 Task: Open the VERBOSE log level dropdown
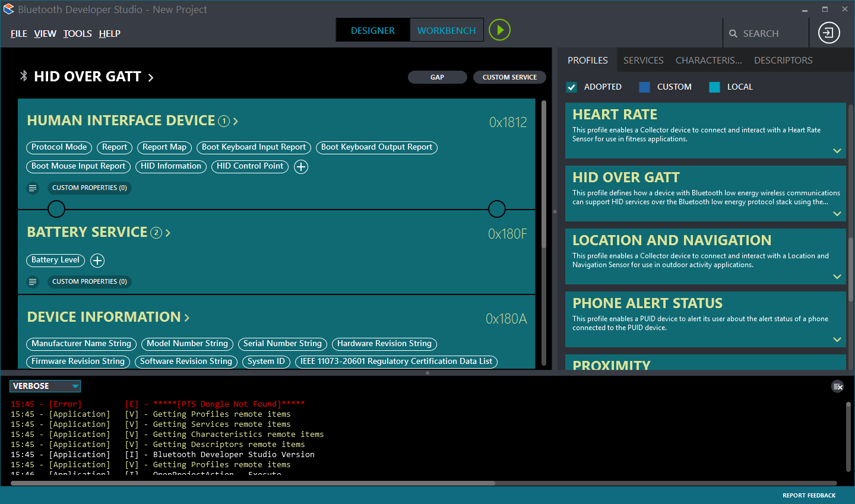(45, 386)
